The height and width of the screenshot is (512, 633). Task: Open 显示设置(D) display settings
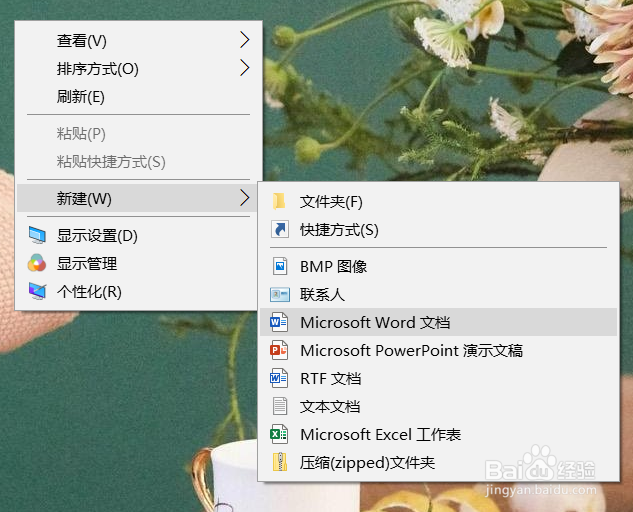point(138,235)
